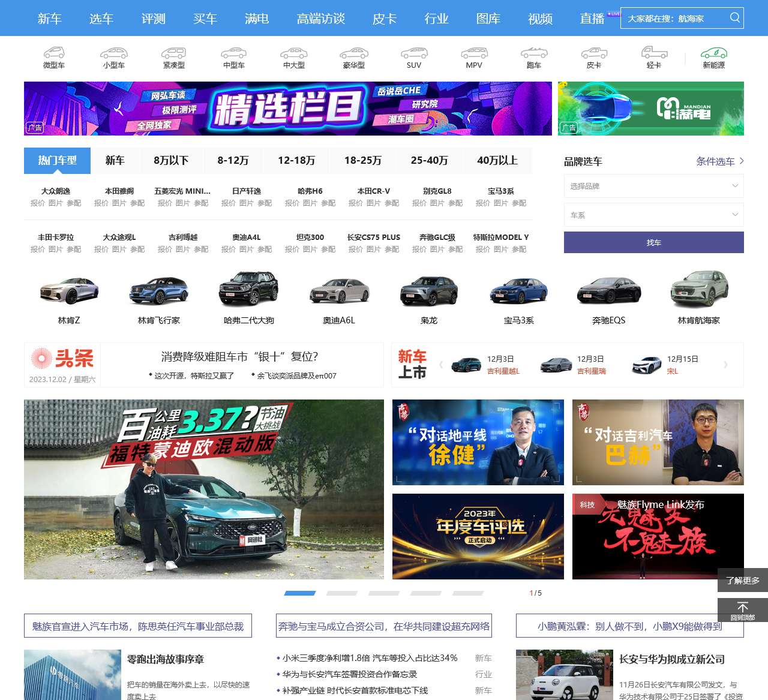
Task: Open headline 消费降级难阻车市"银十"复位?
Action: [x=239, y=356]
